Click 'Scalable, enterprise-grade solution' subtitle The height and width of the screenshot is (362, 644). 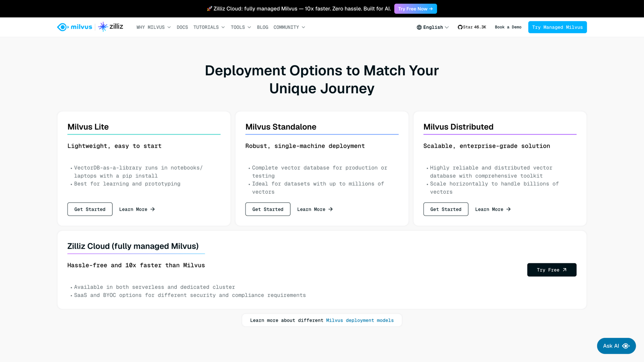(487, 146)
